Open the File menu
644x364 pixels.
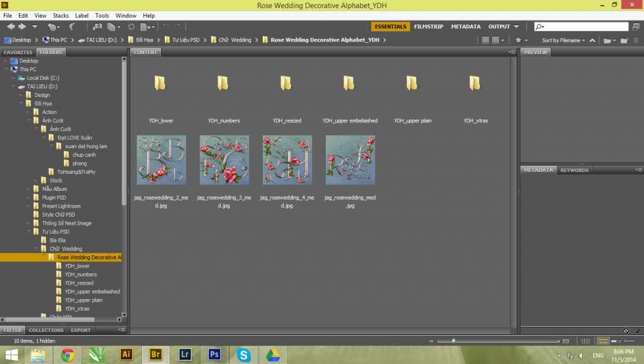[8, 16]
